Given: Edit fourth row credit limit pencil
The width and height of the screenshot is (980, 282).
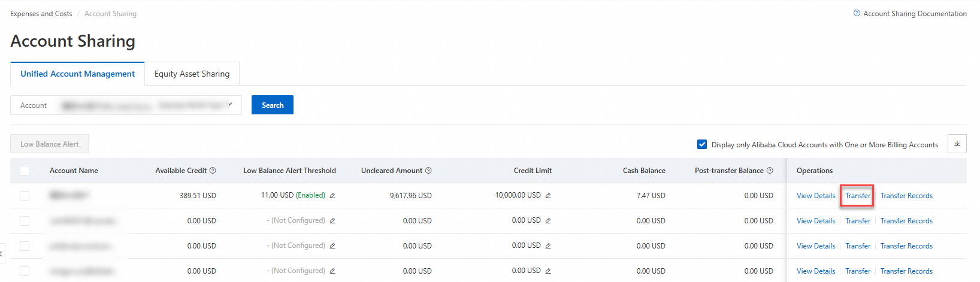Looking at the screenshot, I should pyautogui.click(x=548, y=271).
